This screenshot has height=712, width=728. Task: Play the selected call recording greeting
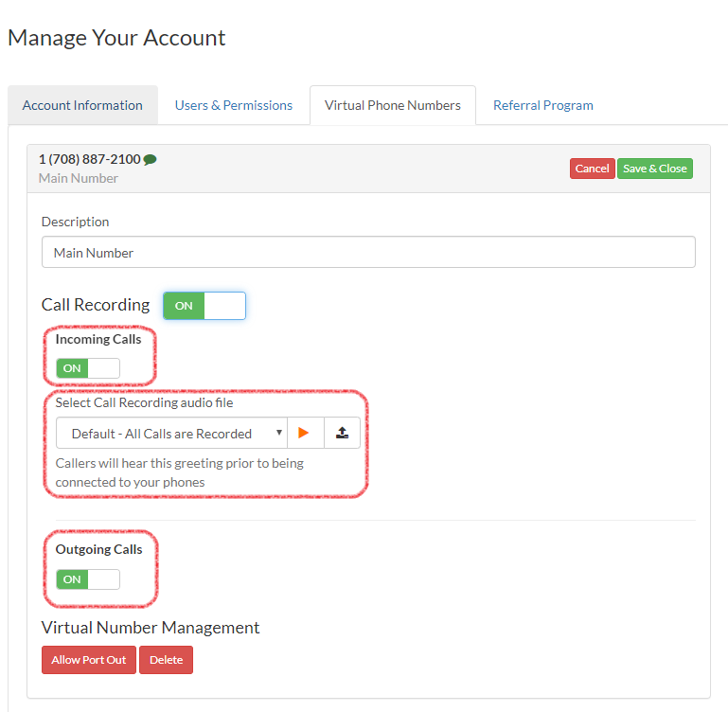coord(305,433)
